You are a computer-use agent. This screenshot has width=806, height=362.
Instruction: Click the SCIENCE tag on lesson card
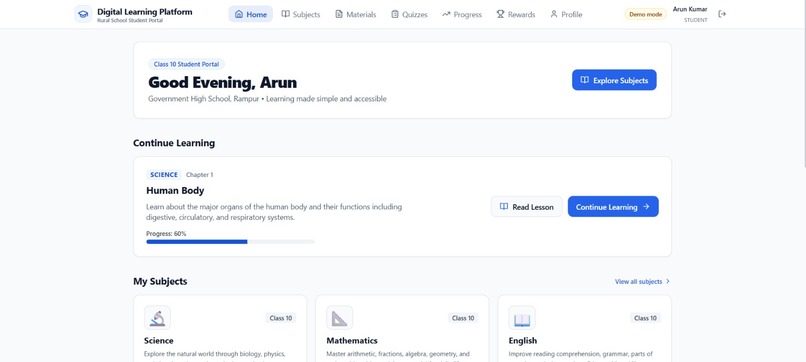[x=164, y=175]
